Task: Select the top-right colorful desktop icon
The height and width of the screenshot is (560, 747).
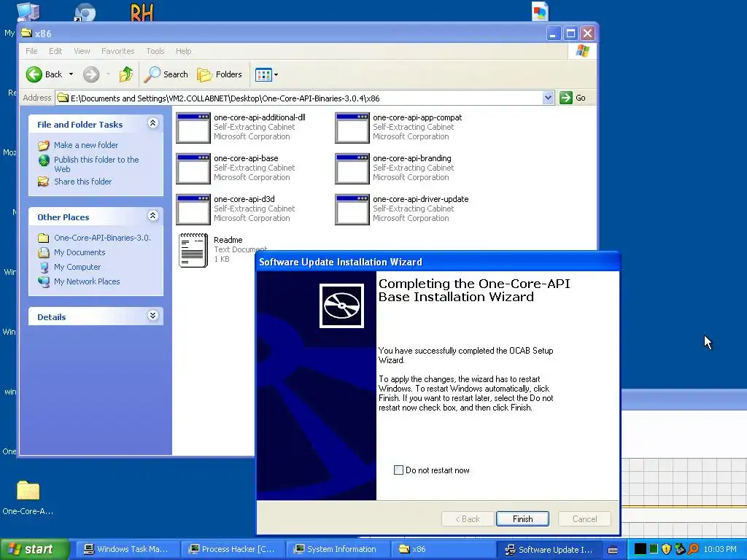Action: click(541, 12)
